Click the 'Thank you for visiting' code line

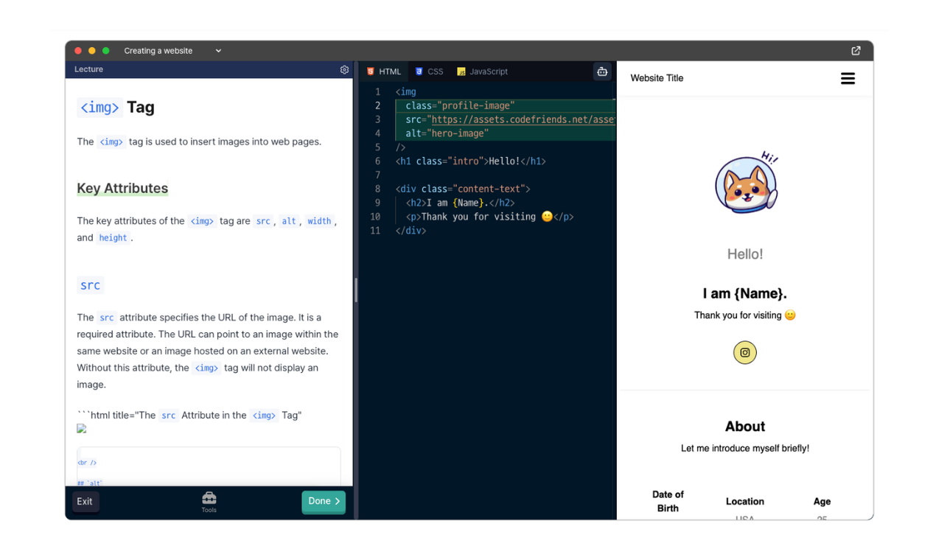pos(489,217)
